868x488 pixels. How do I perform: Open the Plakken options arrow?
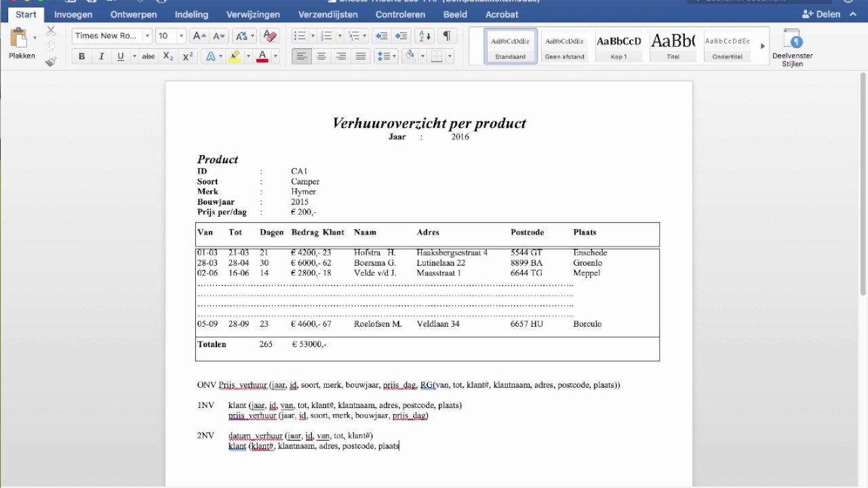[35, 38]
